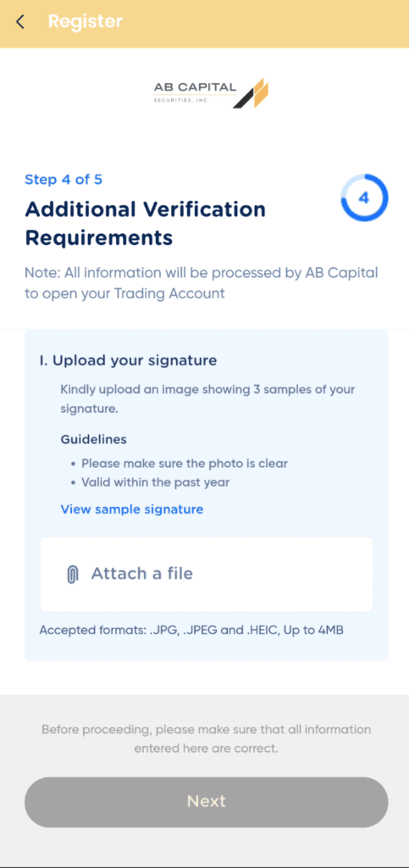Click the circular step 4 progress indicator
This screenshot has height=868, width=409.
pos(363,198)
